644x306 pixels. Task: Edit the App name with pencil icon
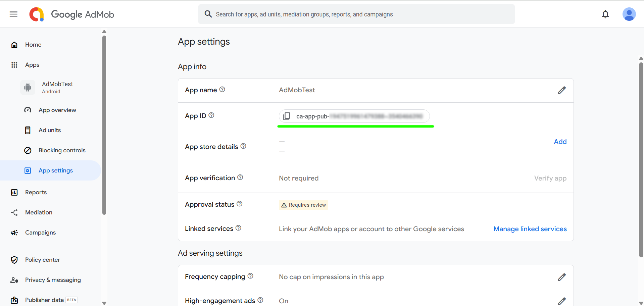tap(561, 90)
